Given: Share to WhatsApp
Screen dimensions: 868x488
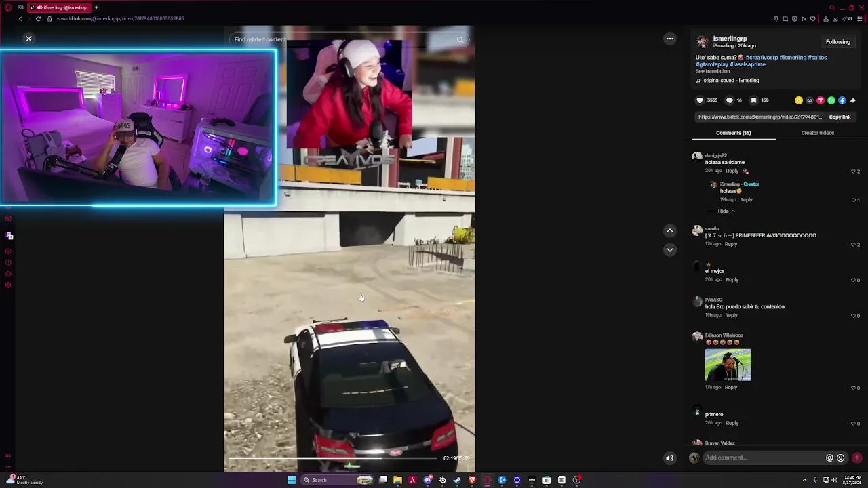Looking at the screenshot, I should (831, 100).
